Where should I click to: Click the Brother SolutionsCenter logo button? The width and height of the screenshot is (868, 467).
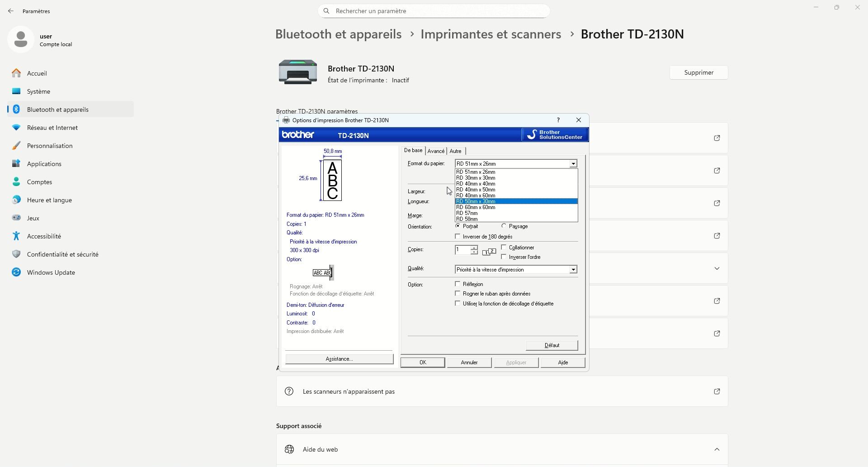[x=555, y=135]
